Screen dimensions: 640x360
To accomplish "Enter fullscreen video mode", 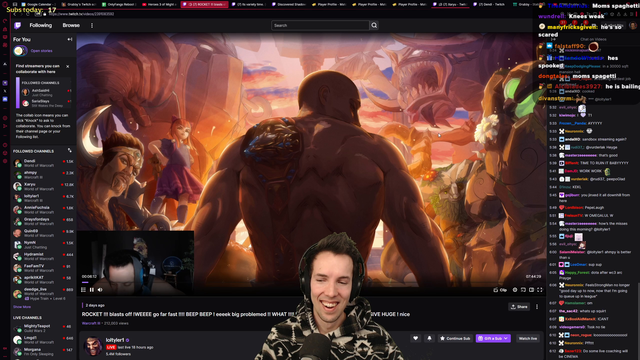I will point(540,290).
